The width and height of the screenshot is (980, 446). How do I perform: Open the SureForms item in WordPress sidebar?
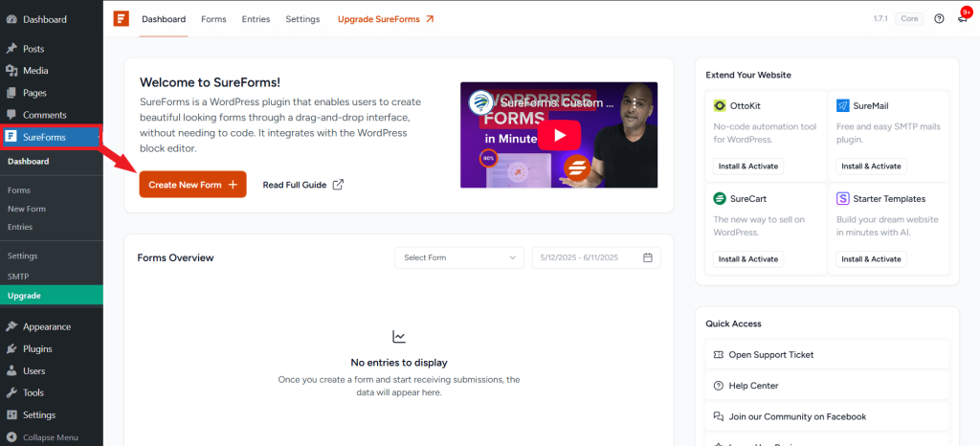point(52,137)
